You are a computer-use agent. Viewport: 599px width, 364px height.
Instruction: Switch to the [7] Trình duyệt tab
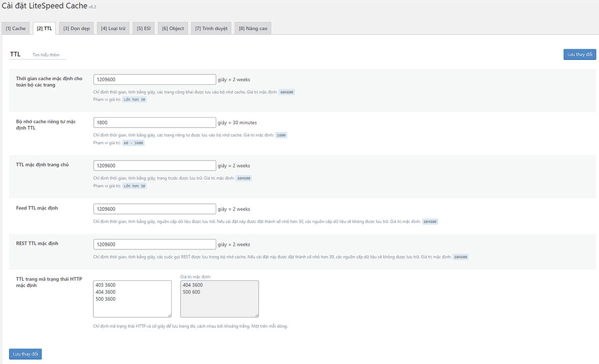point(211,28)
